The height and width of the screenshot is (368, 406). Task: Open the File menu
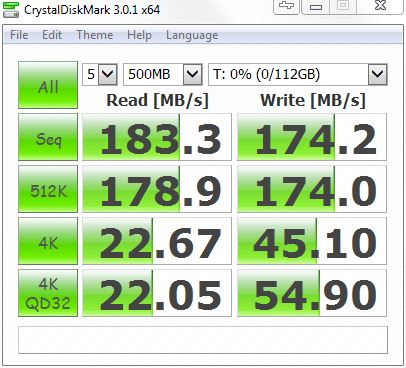tap(19, 35)
